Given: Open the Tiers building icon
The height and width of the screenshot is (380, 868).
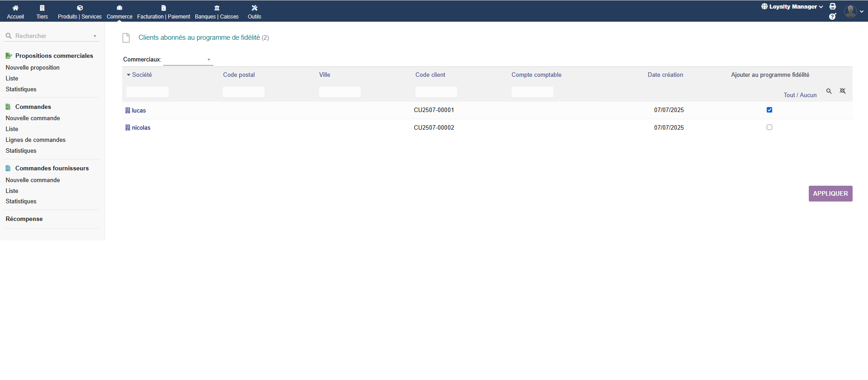Looking at the screenshot, I should coord(42,8).
